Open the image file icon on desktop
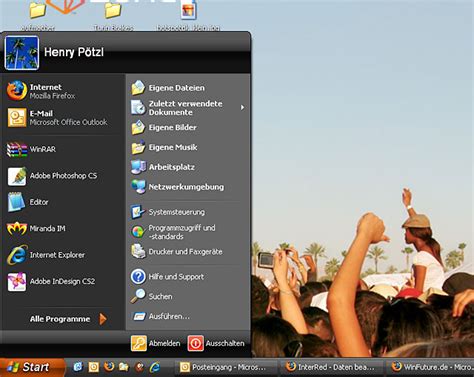Screen dimensions: 474x377 tap(188, 10)
